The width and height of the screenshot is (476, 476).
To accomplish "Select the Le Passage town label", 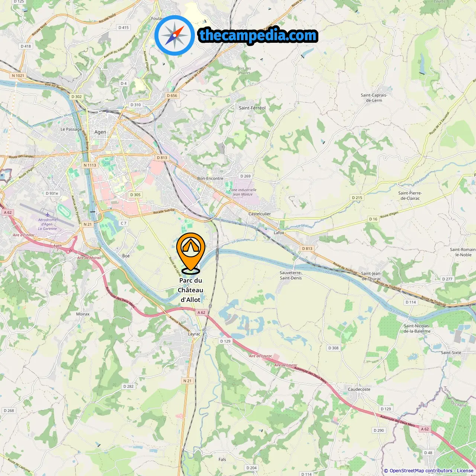I will [71, 129].
